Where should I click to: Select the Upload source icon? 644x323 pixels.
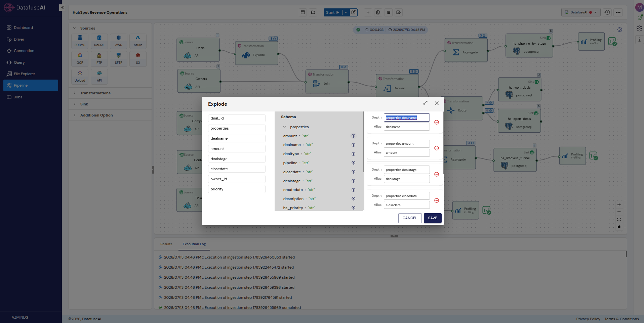(x=80, y=76)
